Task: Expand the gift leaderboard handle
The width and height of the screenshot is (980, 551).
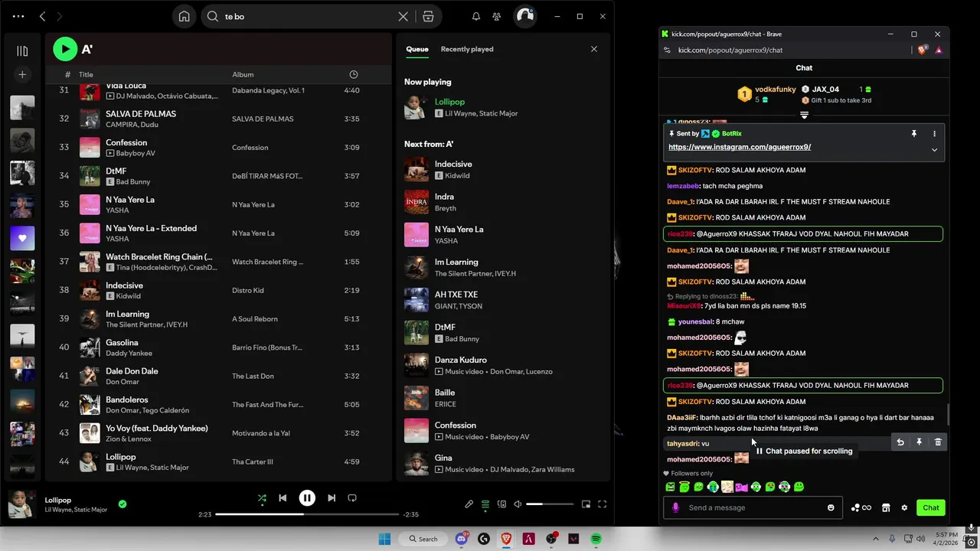Action: pyautogui.click(x=804, y=115)
